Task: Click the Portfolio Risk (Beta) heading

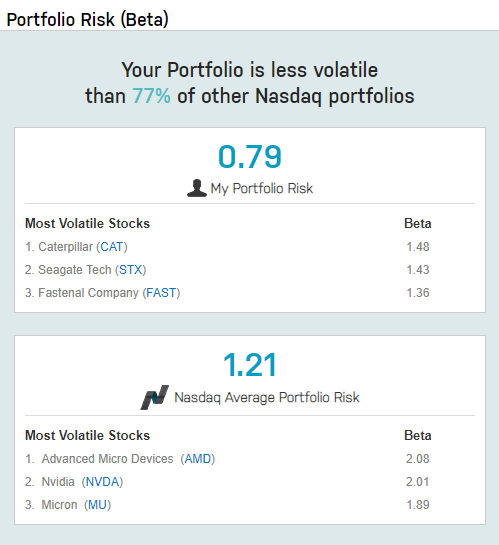Action: (x=88, y=19)
